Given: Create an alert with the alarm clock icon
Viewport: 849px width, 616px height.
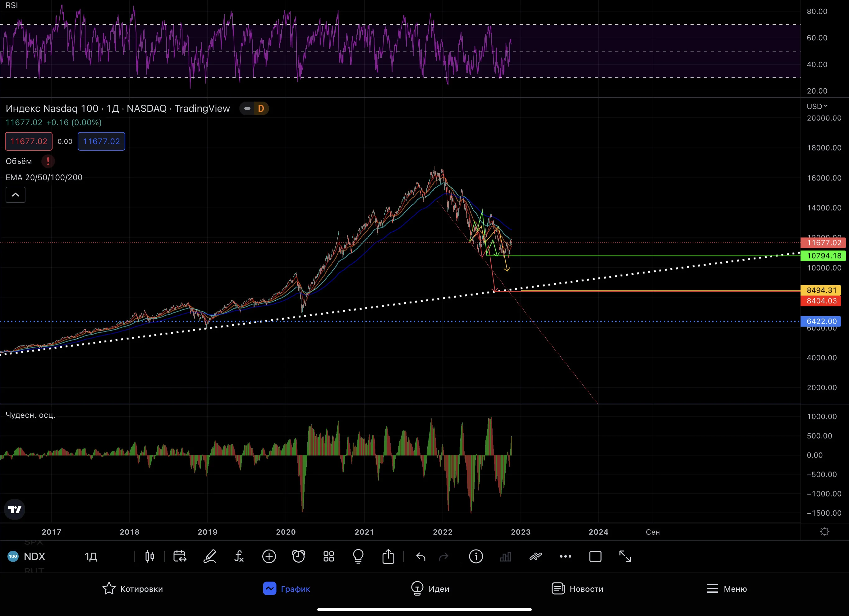Looking at the screenshot, I should click(x=299, y=556).
